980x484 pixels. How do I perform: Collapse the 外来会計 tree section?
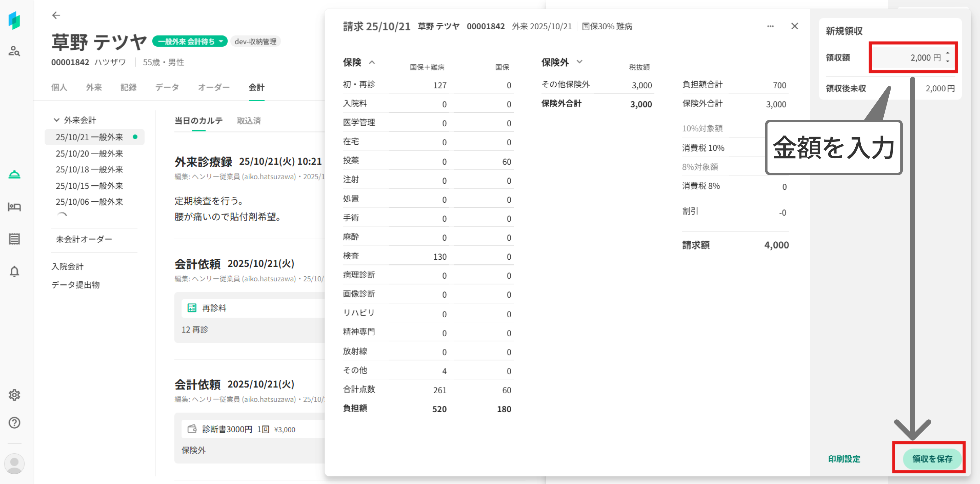click(56, 120)
